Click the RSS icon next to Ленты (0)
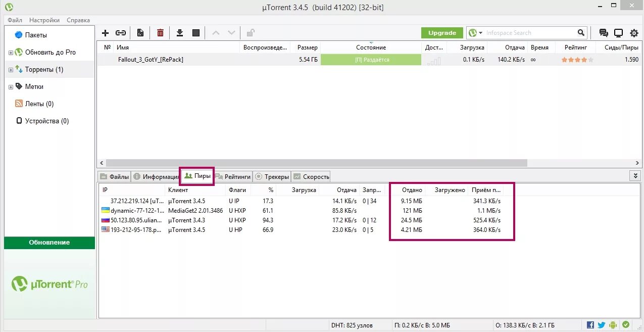 tap(19, 104)
